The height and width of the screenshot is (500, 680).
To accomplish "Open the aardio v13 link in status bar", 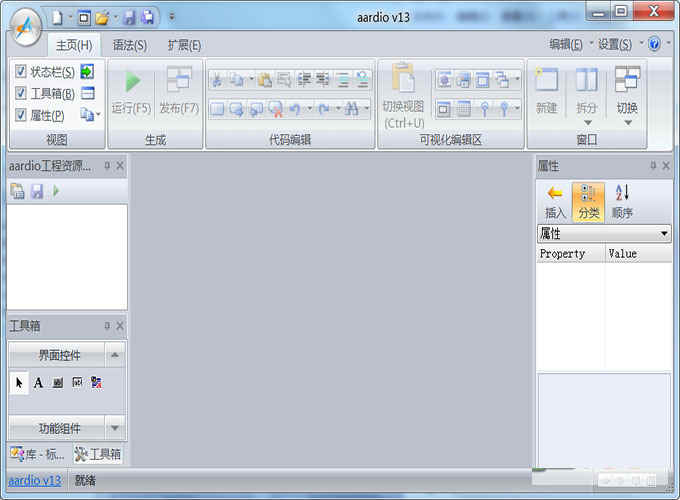I will [35, 480].
